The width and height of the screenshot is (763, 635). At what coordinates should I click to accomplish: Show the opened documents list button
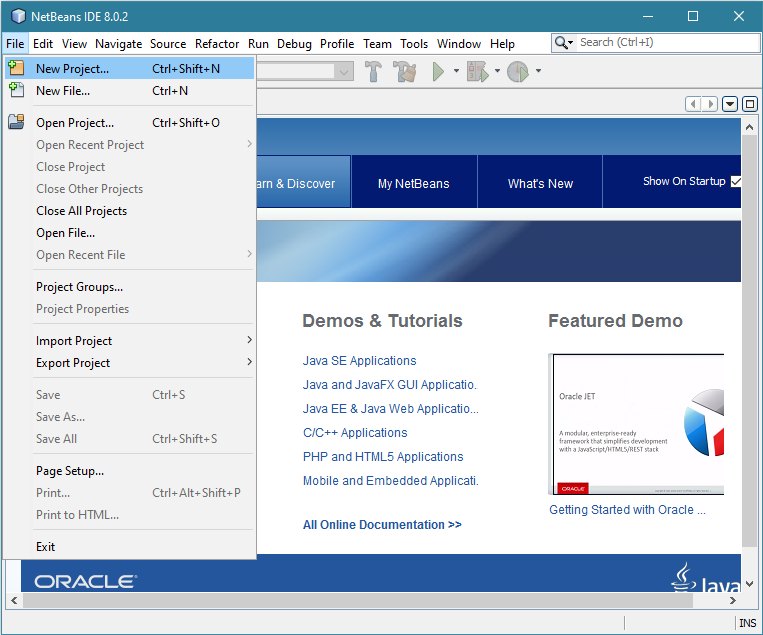pos(729,104)
